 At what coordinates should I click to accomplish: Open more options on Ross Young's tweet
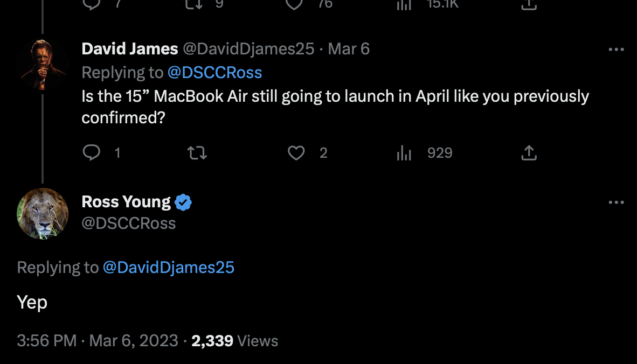tap(616, 202)
